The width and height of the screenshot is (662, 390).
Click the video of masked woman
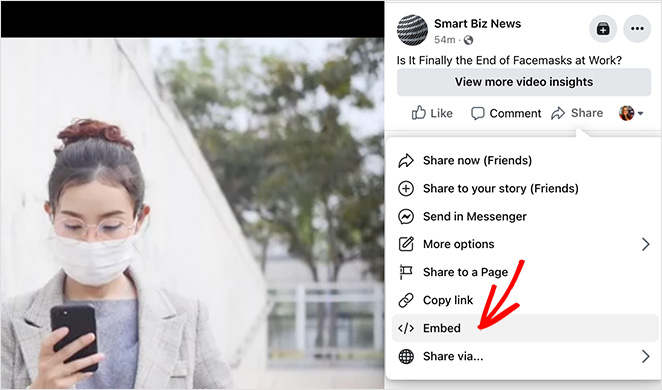(192, 213)
